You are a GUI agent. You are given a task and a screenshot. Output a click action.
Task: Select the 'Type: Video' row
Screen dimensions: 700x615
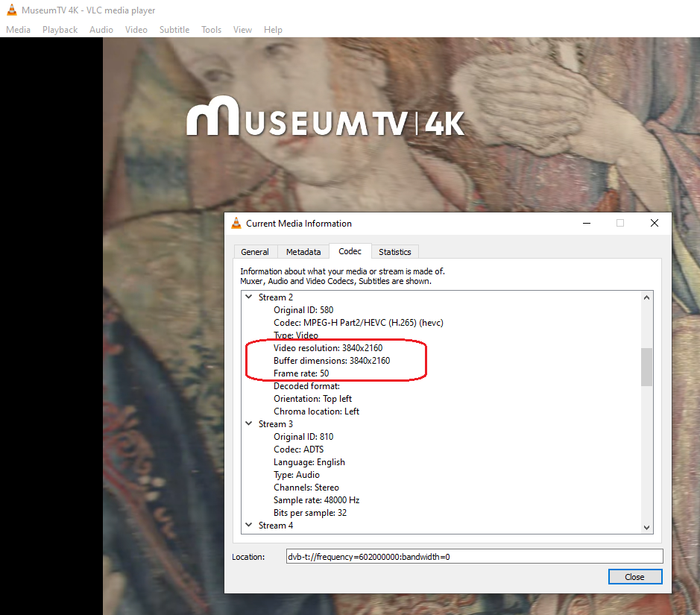[296, 335]
